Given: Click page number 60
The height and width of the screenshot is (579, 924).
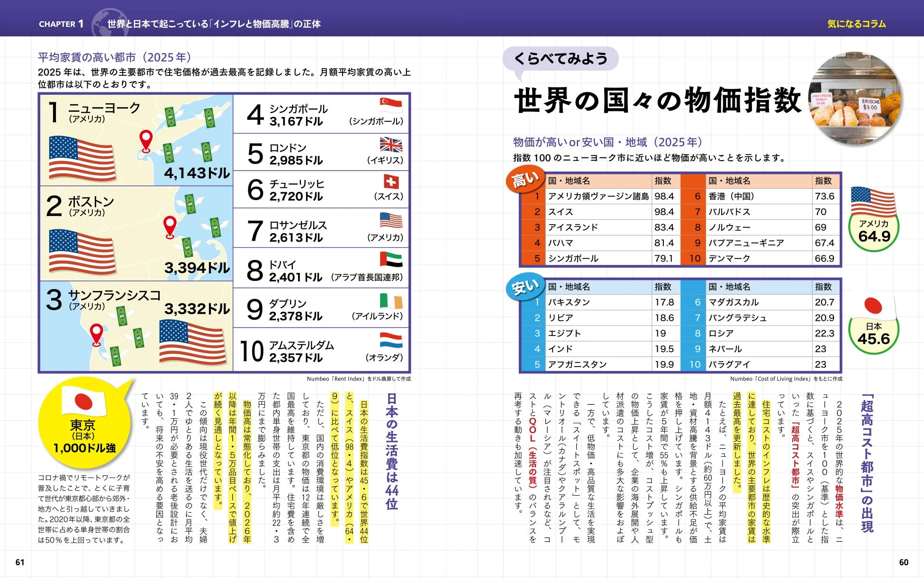Looking at the screenshot, I should click(904, 562).
